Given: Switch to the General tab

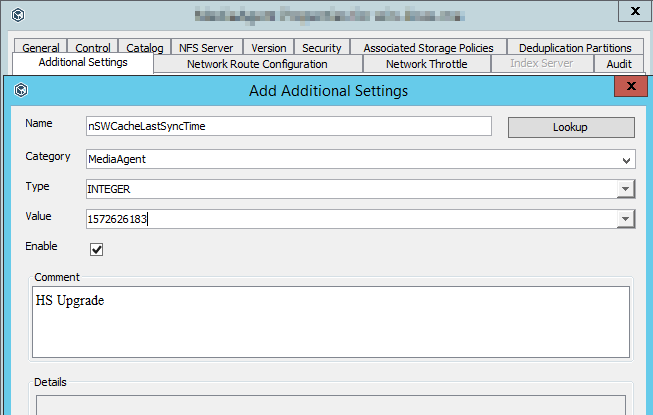Looking at the screenshot, I should [41, 47].
